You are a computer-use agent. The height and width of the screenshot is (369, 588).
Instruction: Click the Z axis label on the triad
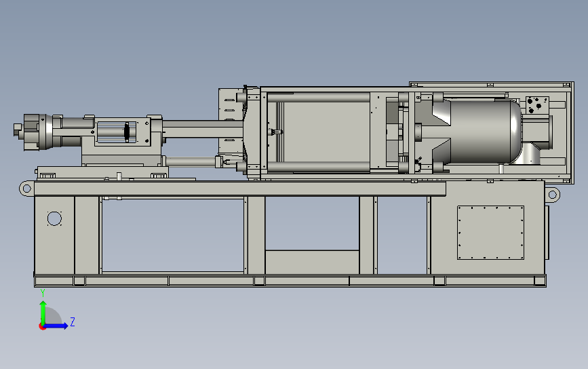[x=73, y=322]
